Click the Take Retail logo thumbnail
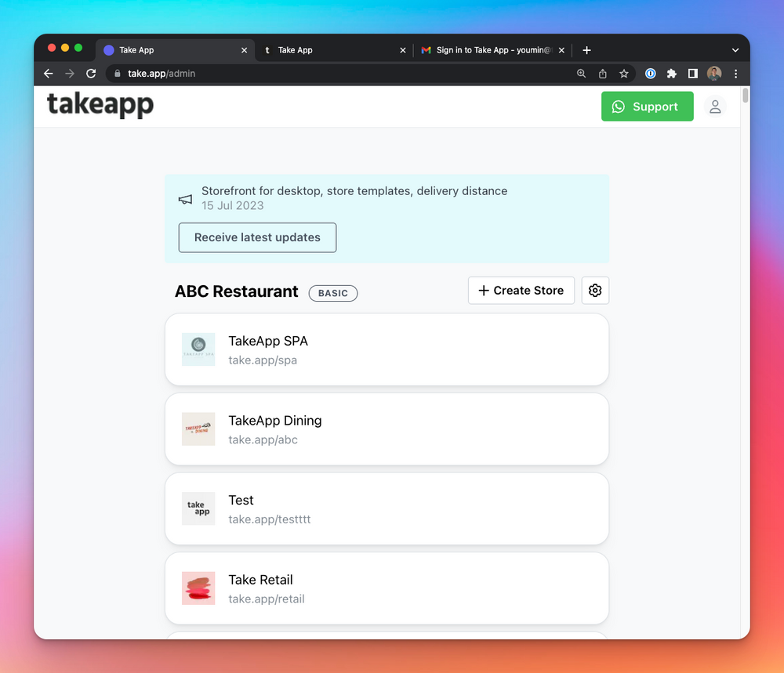Viewport: 784px width, 673px height. tap(198, 588)
